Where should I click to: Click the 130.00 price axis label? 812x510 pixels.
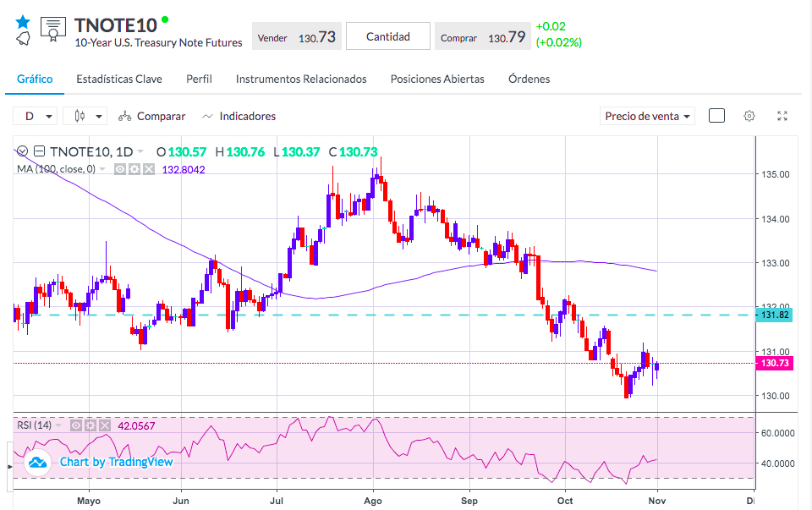point(776,396)
